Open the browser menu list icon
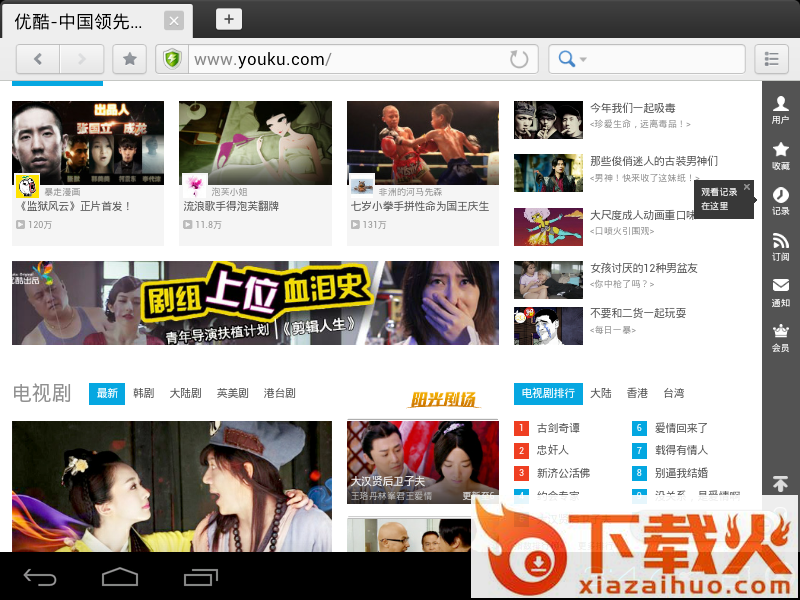Viewport: 800px width, 600px height. point(771,59)
